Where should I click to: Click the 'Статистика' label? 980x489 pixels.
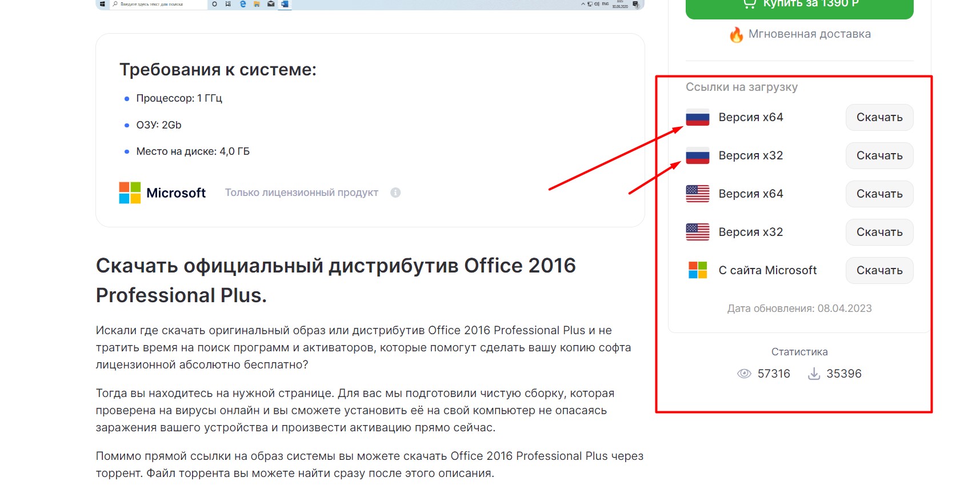799,352
